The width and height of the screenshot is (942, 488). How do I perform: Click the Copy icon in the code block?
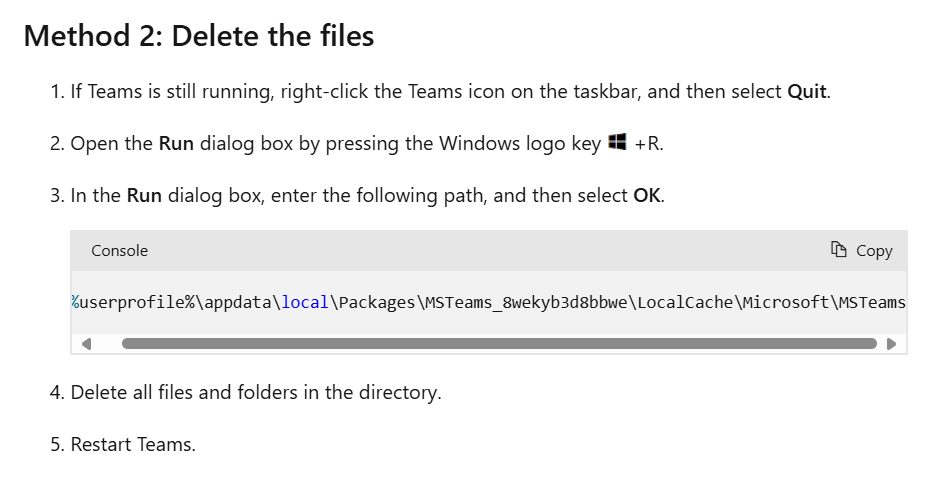(x=839, y=249)
